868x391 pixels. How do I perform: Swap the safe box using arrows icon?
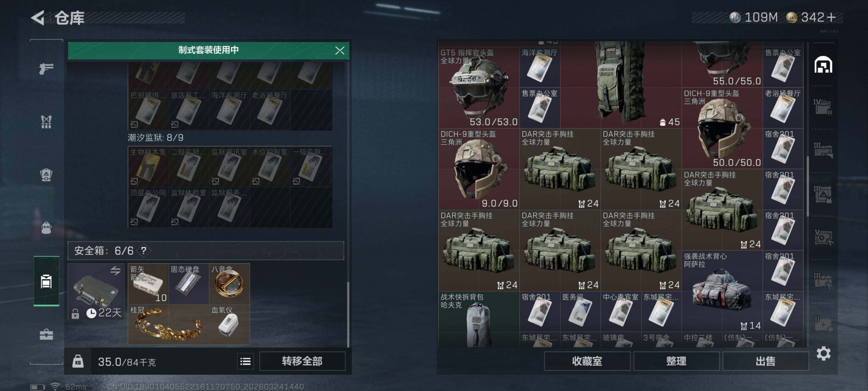(116, 270)
